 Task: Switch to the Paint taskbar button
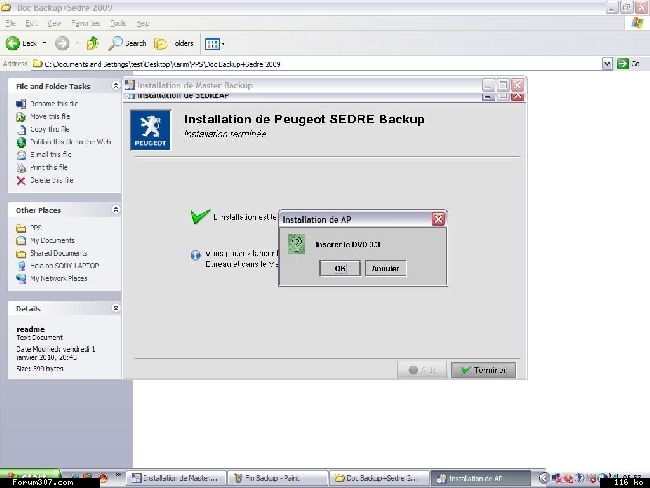(x=278, y=478)
